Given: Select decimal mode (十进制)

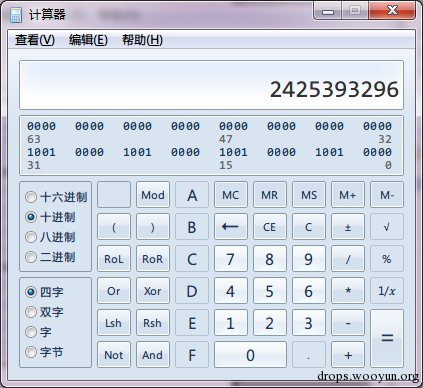Looking at the screenshot, I should click(x=50, y=217).
